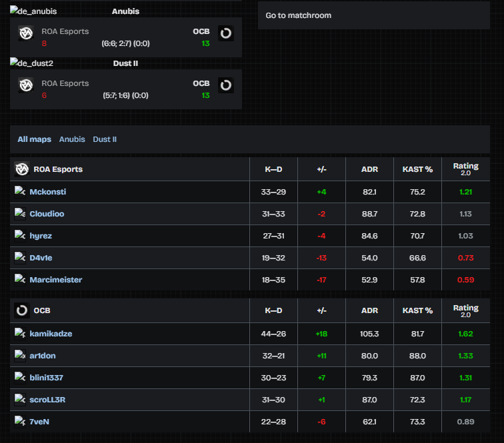The height and width of the screenshot is (443, 504).
Task: Open kamikadze player profile
Action: pos(51,334)
